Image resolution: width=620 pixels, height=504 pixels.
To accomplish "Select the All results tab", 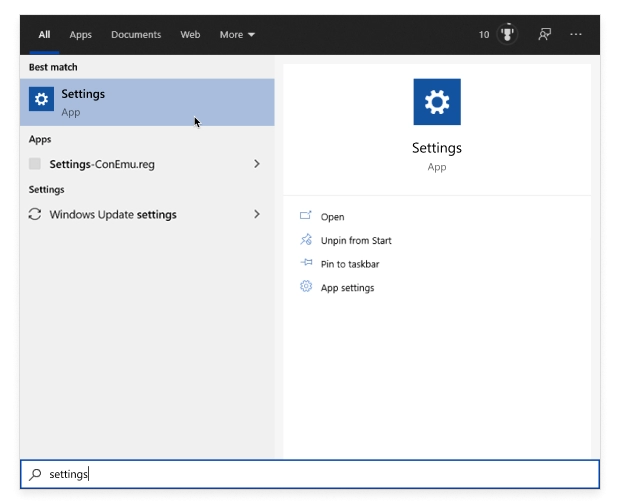I will coord(44,34).
